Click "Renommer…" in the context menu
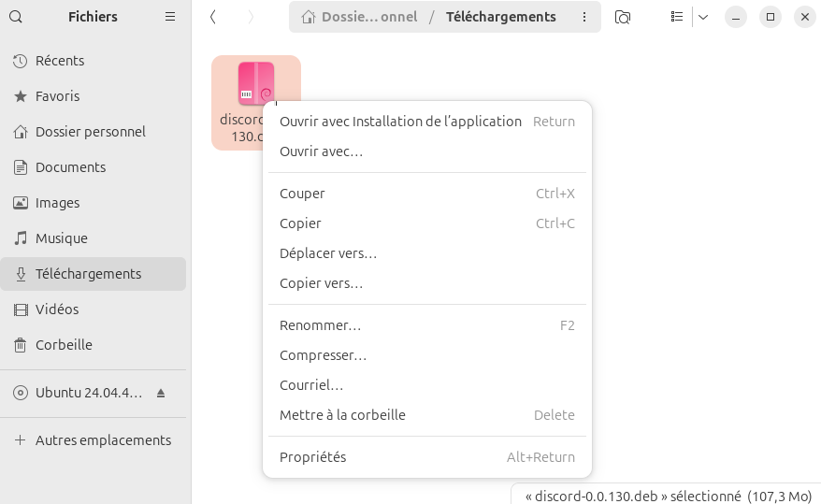Screen dimensions: 821x504 pyautogui.click(x=320, y=325)
